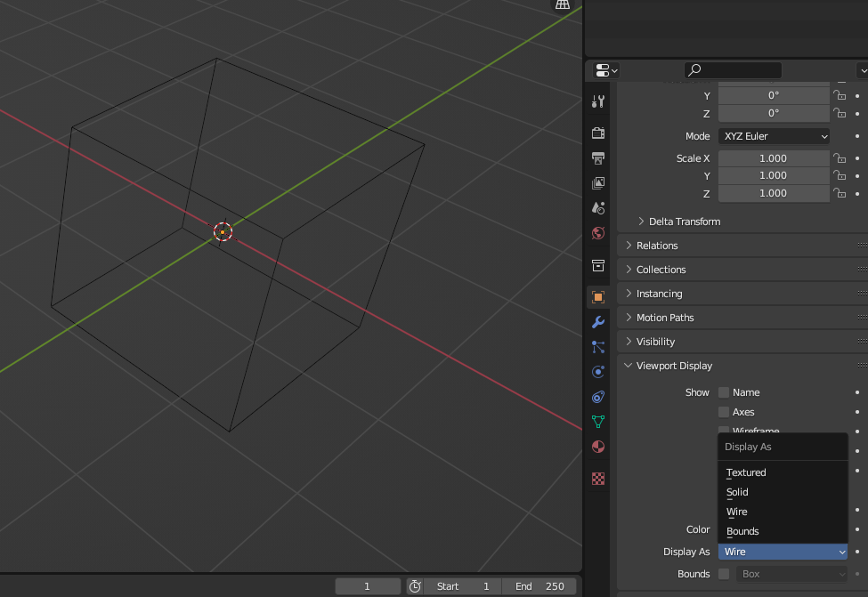Open the Render properties tab
The image size is (868, 597).
point(598,133)
